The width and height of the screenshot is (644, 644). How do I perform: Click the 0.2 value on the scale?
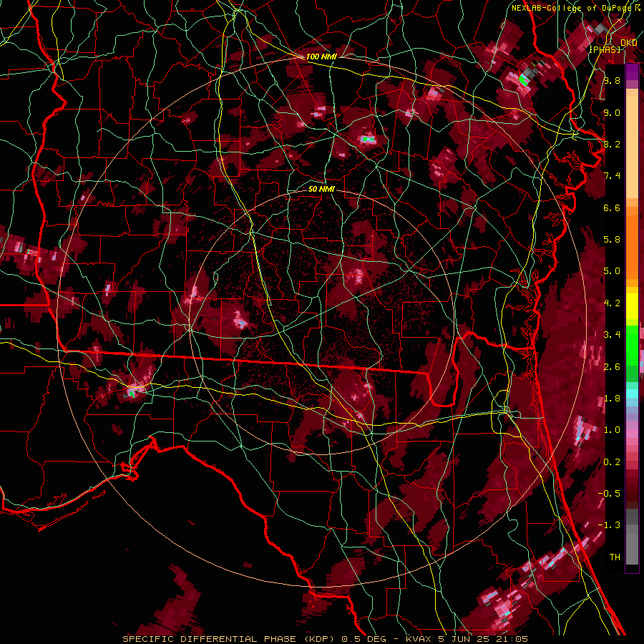click(612, 462)
